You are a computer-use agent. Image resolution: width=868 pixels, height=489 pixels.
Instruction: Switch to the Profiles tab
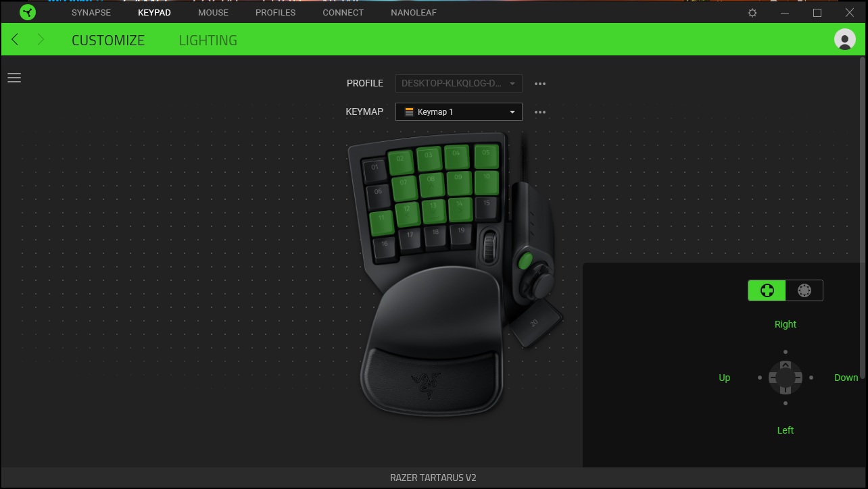(x=275, y=13)
